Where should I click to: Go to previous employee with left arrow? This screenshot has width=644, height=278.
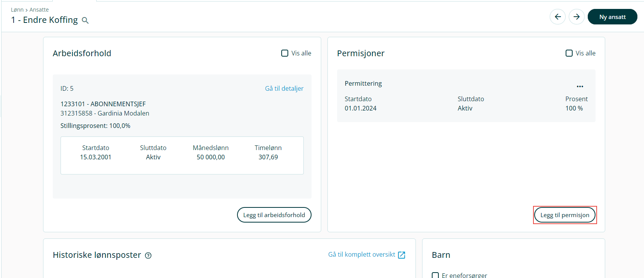click(557, 17)
